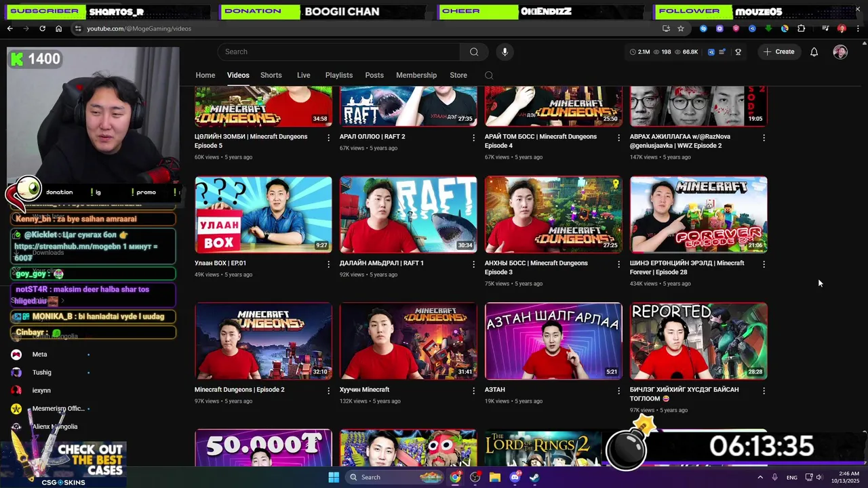This screenshot has height=488, width=868.
Task: Show hidden system tray icons
Action: [x=759, y=477]
